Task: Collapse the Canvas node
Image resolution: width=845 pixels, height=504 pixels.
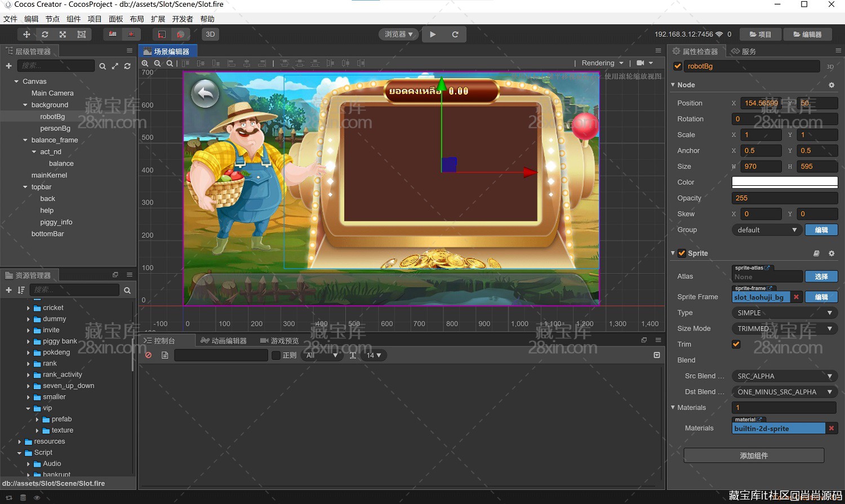Action: point(16,82)
